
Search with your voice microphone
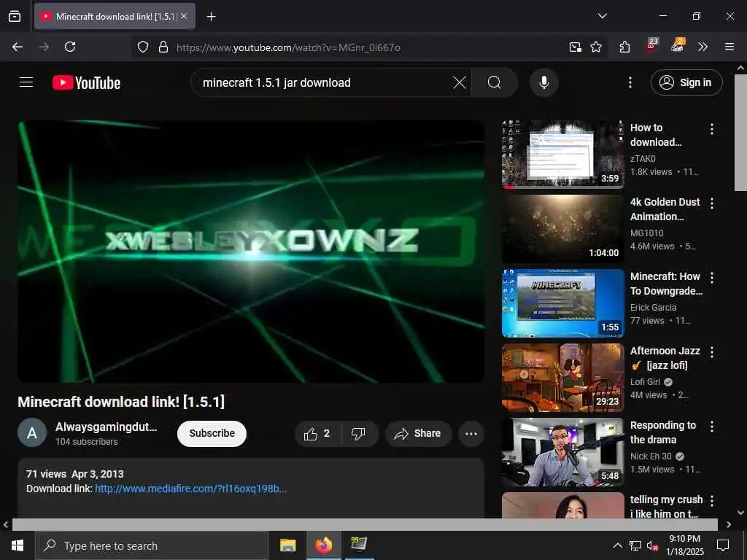pos(543,82)
